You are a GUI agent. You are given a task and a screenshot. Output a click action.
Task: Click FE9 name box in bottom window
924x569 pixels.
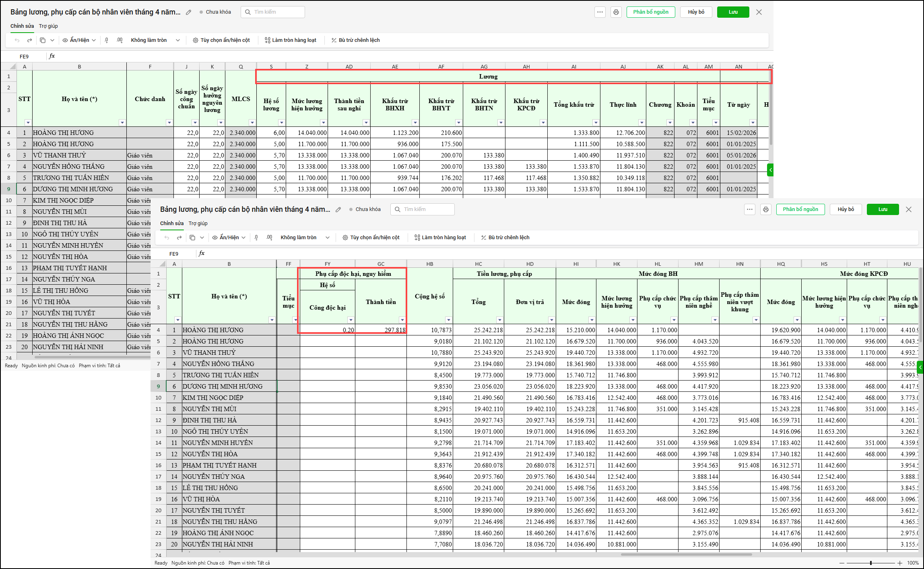coord(174,254)
